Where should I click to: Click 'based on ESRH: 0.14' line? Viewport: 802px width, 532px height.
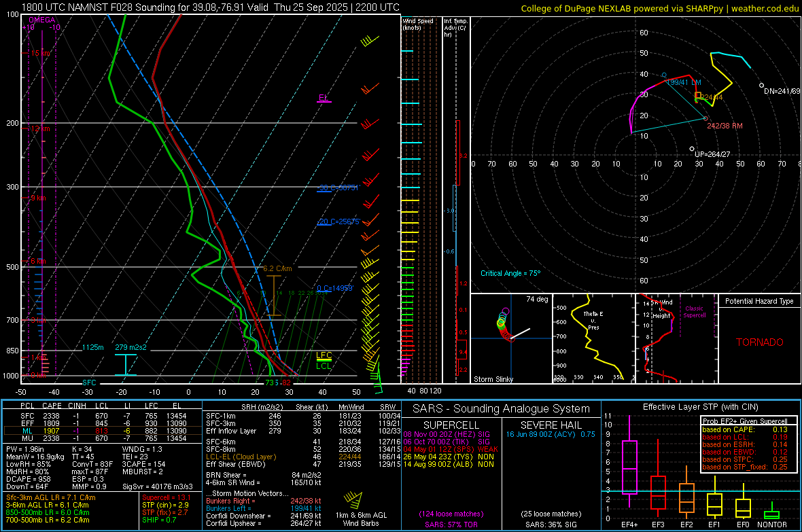tap(745, 444)
